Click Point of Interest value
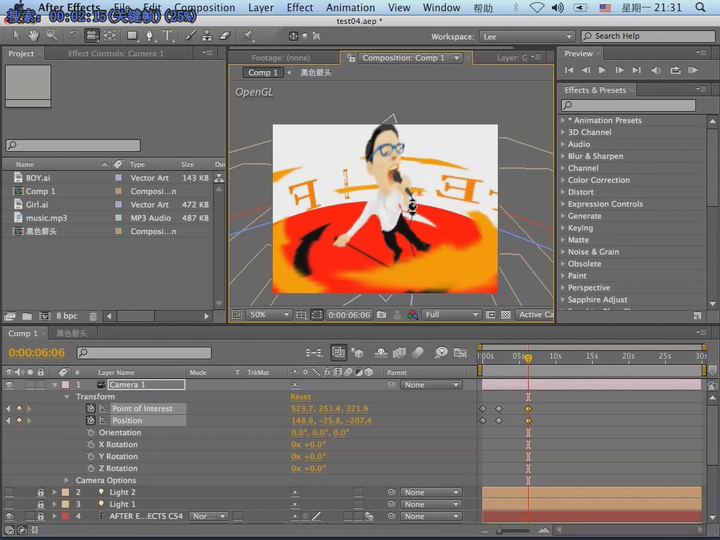 329,408
